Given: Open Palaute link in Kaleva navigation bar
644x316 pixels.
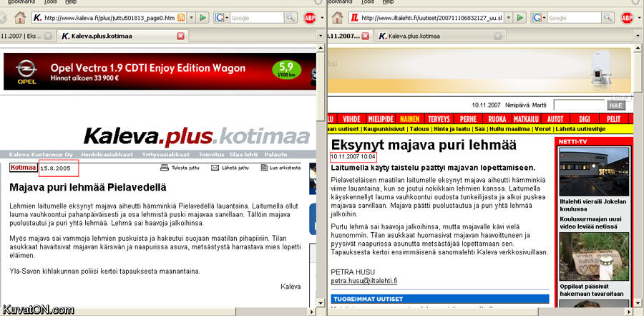Looking at the screenshot, I should pos(275,155).
